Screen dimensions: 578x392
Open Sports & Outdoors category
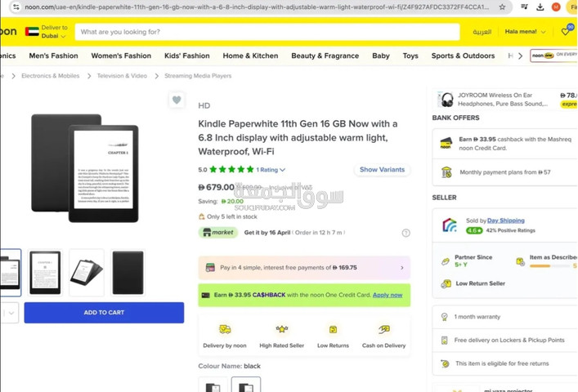pyautogui.click(x=463, y=56)
